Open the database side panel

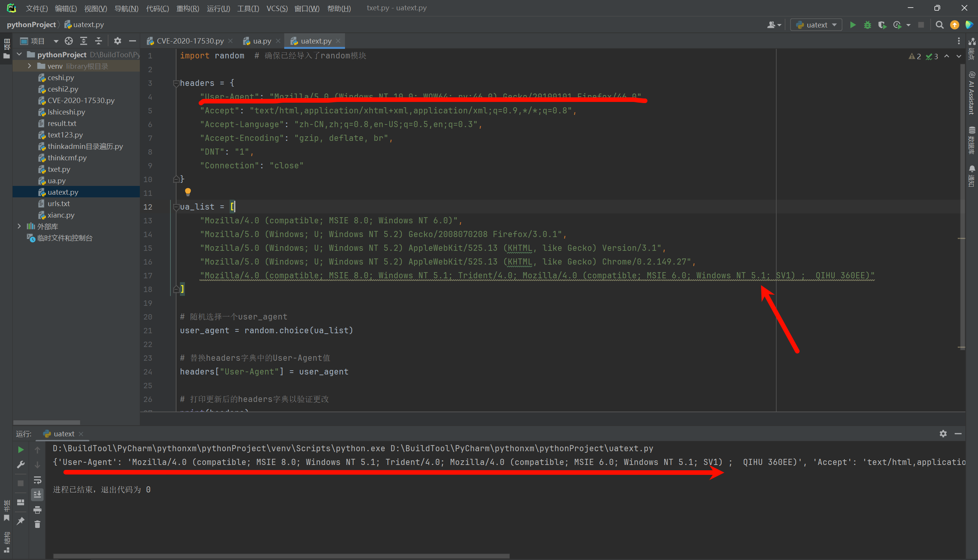pyautogui.click(x=972, y=141)
